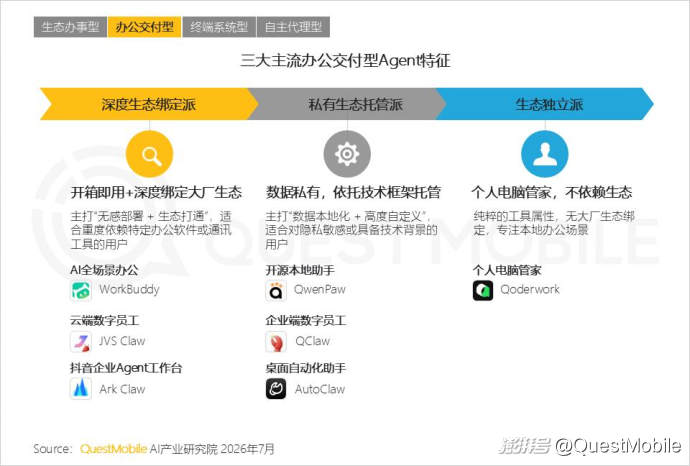The height and width of the screenshot is (466, 690).
Task: Select the 生态办事型 tab
Action: [70, 27]
